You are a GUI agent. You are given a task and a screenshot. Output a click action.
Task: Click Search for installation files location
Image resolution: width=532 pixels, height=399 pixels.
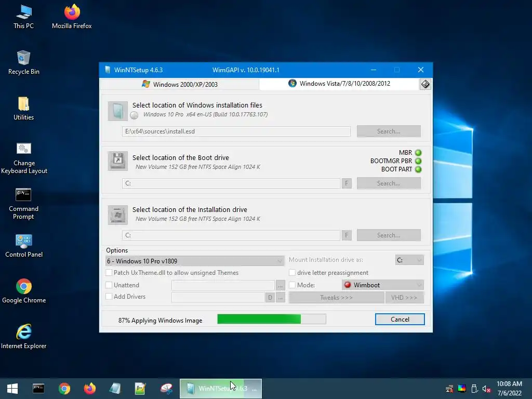[x=389, y=131]
